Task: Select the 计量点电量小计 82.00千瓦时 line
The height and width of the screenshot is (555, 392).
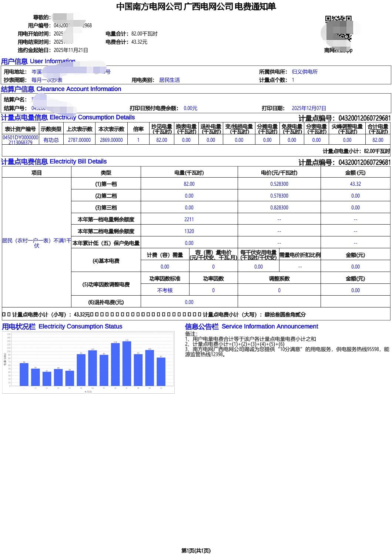Action: click(x=356, y=151)
